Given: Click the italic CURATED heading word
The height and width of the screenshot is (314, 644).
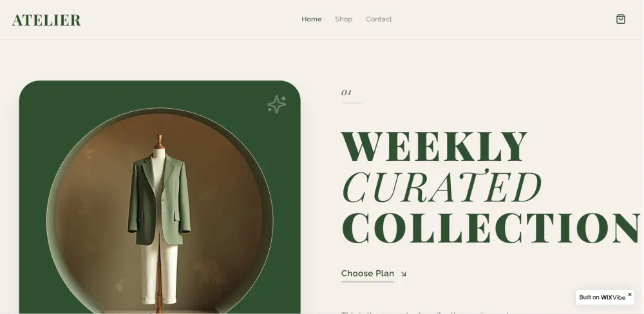Looking at the screenshot, I should (441, 187).
